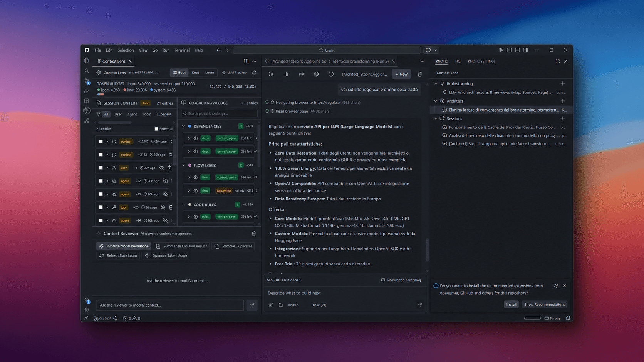Open the bar chart stats icon
The image size is (644, 362).
click(286, 74)
